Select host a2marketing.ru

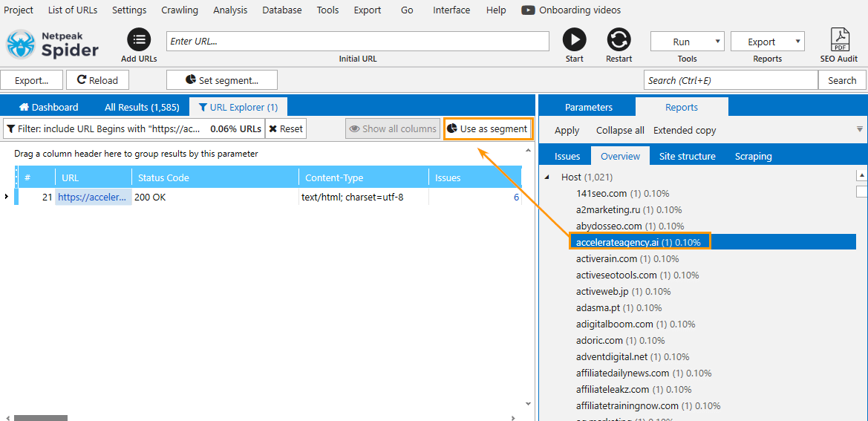pyautogui.click(x=629, y=209)
